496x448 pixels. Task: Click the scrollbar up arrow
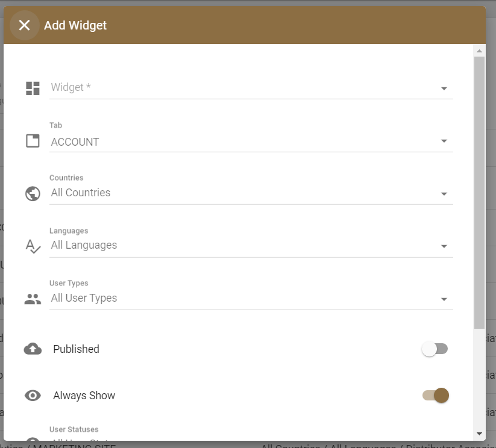point(479,51)
